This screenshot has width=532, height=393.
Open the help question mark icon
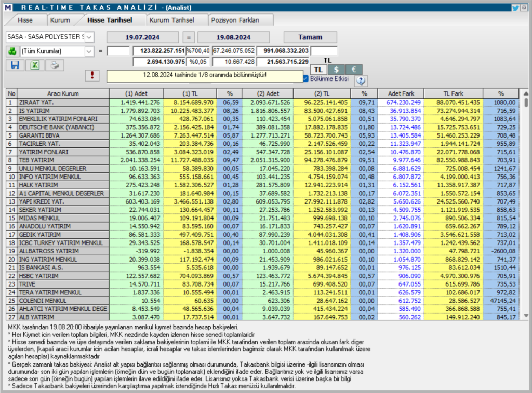point(361,80)
